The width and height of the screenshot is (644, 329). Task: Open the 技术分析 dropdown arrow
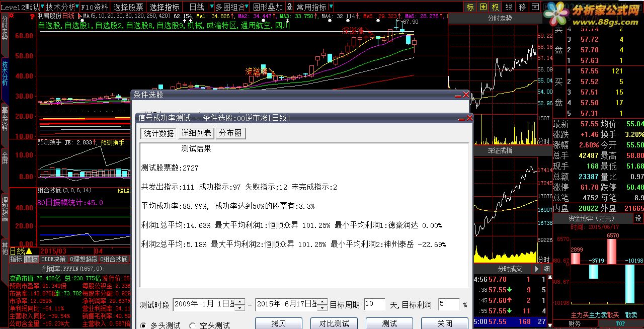point(77,7)
